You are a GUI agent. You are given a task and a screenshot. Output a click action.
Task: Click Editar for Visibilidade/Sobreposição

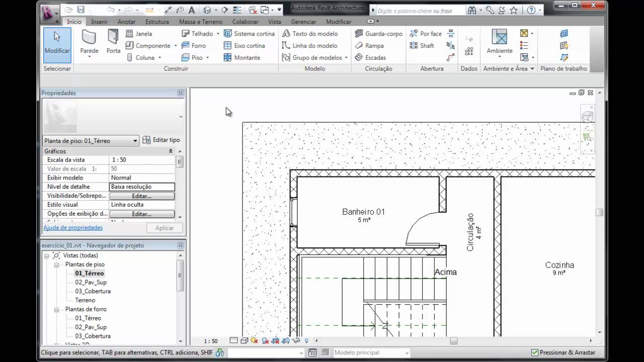coord(142,196)
